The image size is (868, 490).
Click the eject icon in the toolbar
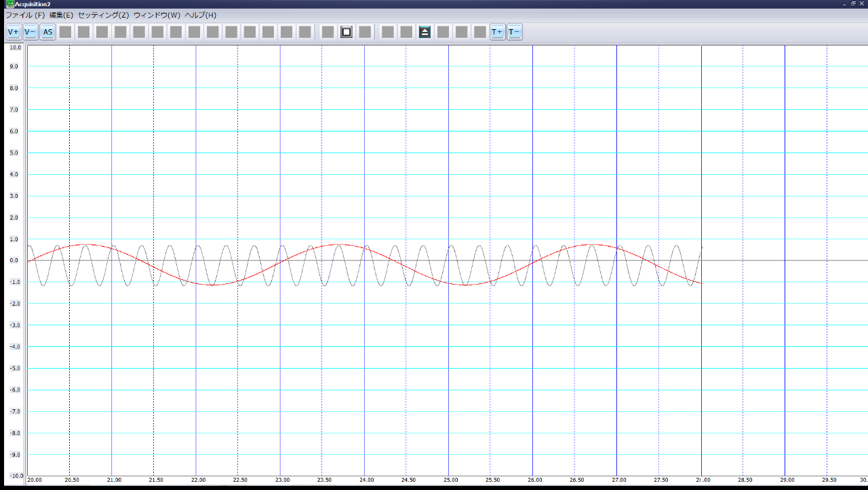(425, 32)
